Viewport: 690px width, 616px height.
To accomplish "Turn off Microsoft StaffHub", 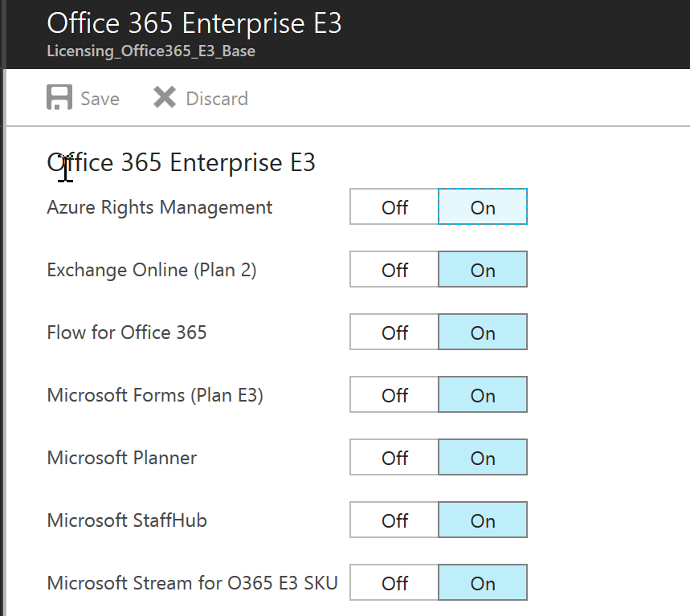I will tap(394, 520).
